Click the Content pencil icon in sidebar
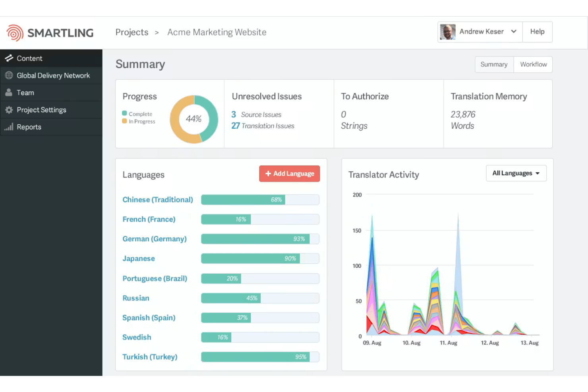The image size is (588, 392). [x=9, y=58]
